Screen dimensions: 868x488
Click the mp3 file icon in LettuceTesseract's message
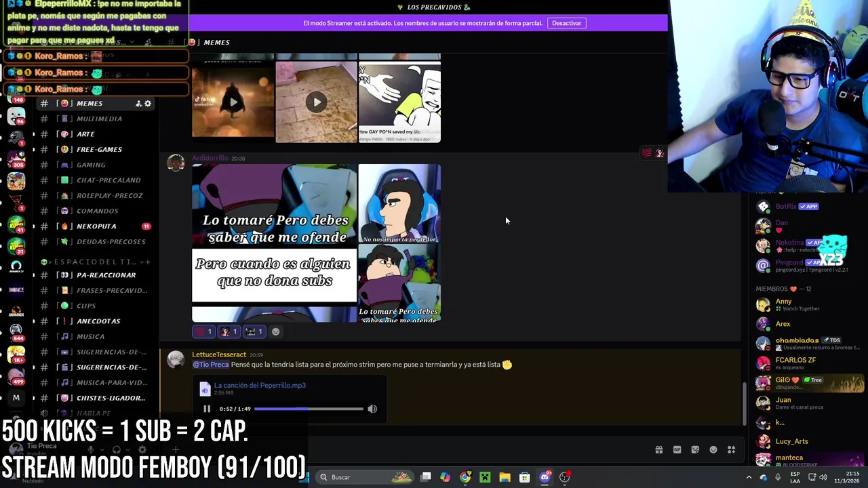(x=205, y=389)
